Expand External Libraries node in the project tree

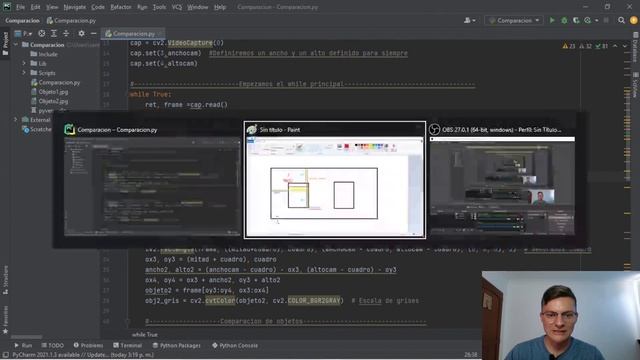[16, 120]
